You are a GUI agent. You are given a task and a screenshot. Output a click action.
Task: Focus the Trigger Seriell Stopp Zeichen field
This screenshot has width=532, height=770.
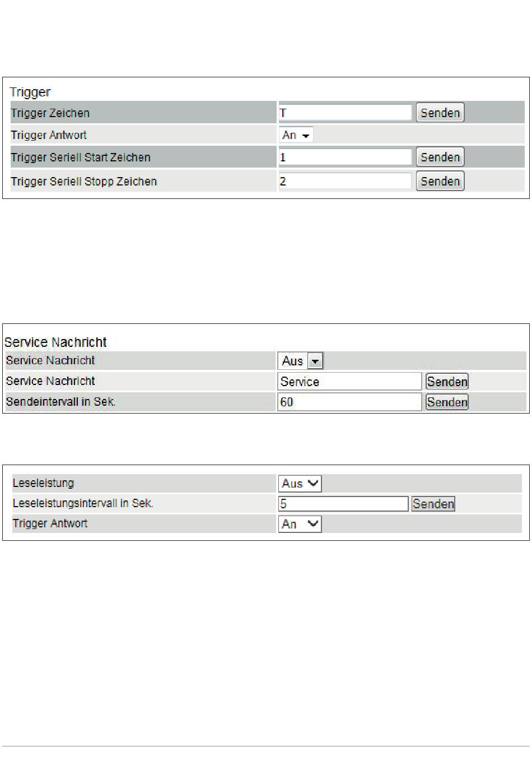point(345,181)
